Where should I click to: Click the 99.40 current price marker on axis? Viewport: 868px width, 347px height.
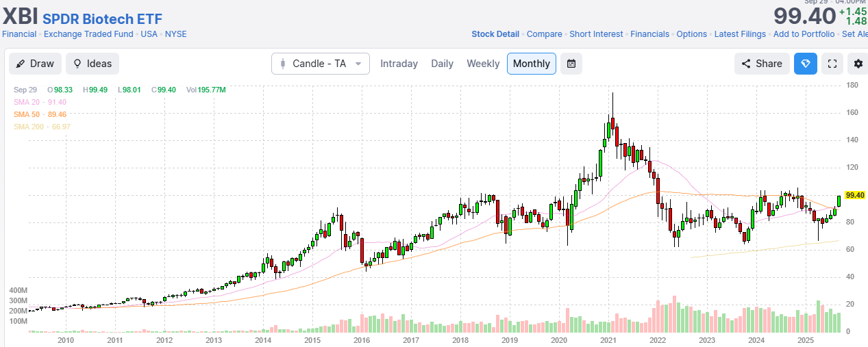pos(855,195)
